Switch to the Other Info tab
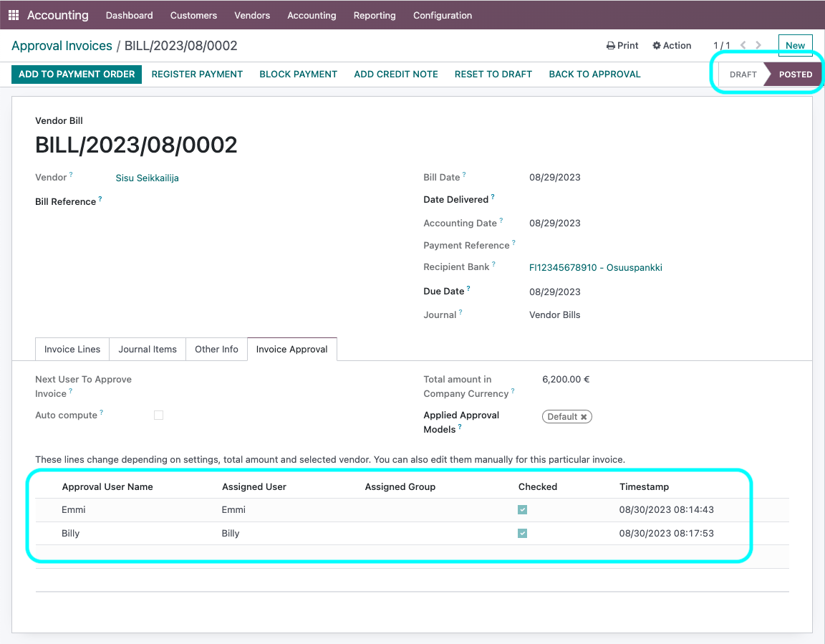825x644 pixels. pyautogui.click(x=216, y=349)
